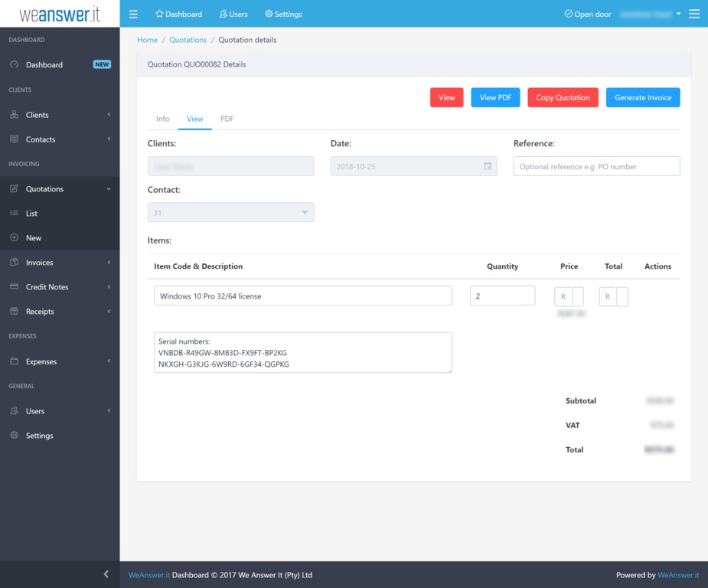Click the Clients icon in sidebar

(x=15, y=115)
